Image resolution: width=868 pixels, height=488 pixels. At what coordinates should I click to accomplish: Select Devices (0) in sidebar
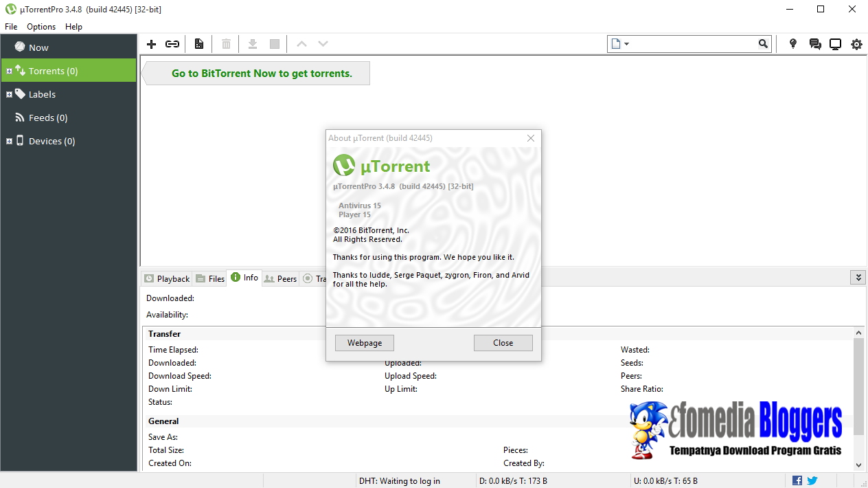tap(69, 141)
